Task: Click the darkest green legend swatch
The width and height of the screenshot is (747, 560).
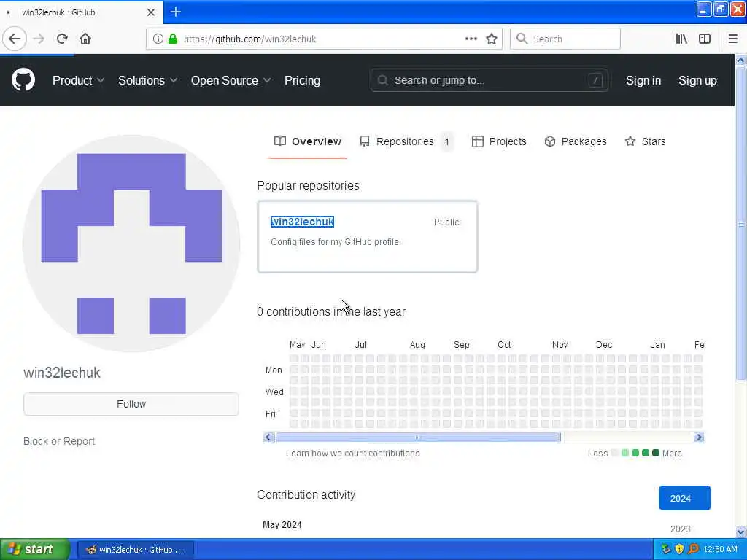Action: (x=656, y=453)
